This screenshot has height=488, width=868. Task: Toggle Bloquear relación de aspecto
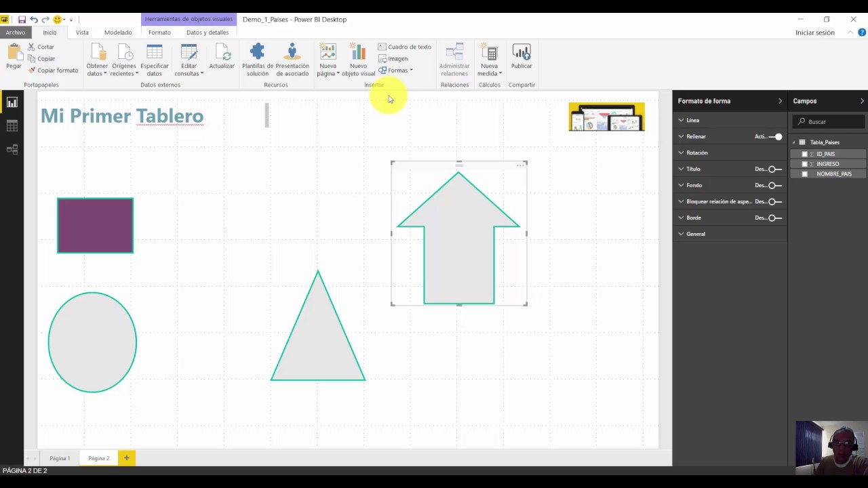775,202
